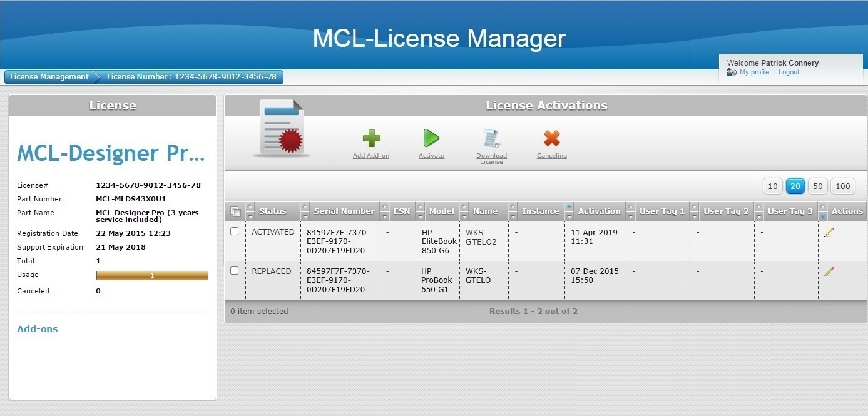The image size is (868, 416).
Task: Click the Add-ons section heading
Action: pos(38,329)
